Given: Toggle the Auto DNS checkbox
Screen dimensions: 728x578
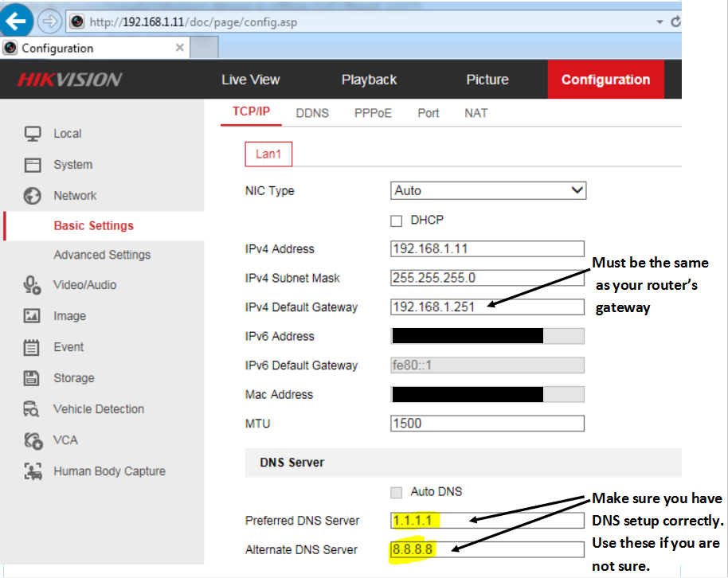Looking at the screenshot, I should pyautogui.click(x=397, y=492).
